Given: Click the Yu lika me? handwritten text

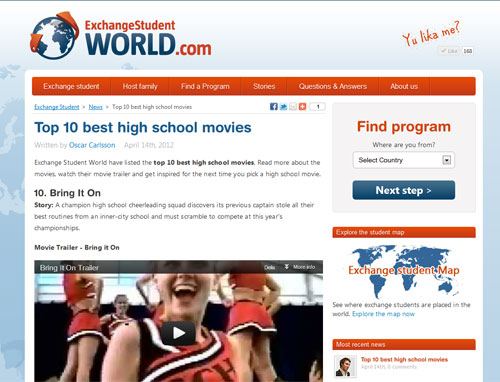Looking at the screenshot, I should tap(431, 34).
